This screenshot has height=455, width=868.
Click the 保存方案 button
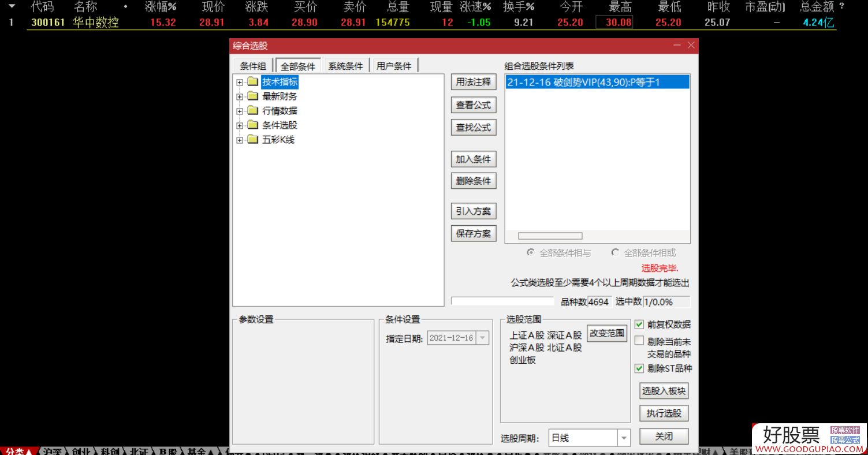tap(474, 234)
